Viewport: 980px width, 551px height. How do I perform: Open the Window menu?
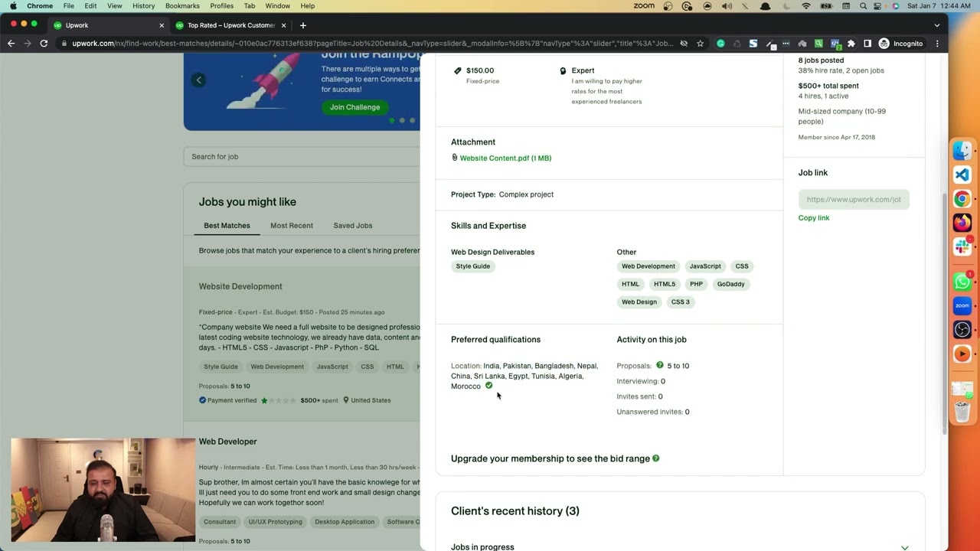[278, 6]
